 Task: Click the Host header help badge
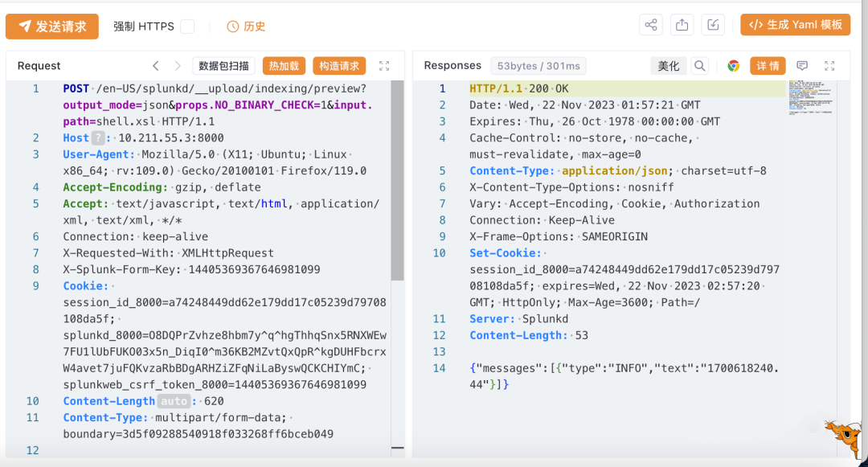pos(98,137)
